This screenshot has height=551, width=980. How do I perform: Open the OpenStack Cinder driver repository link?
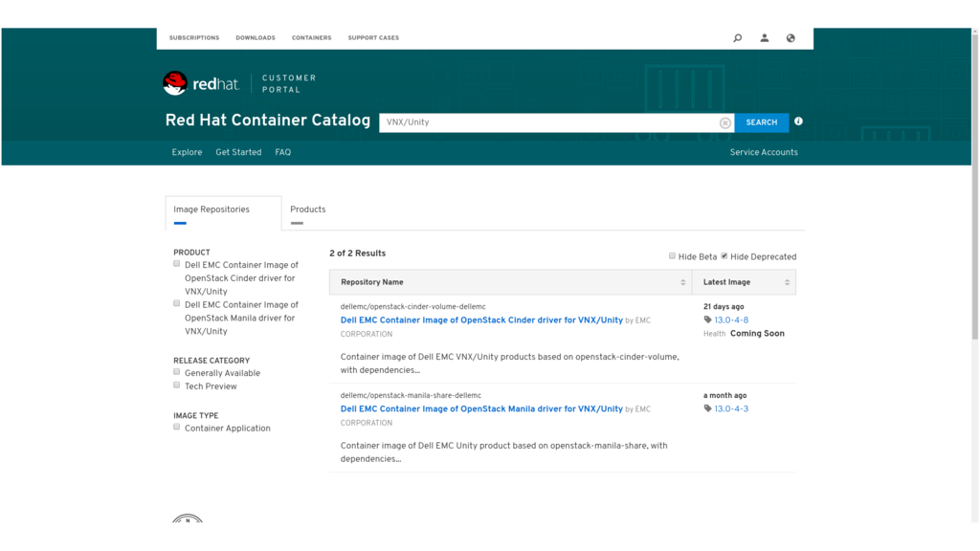pos(481,320)
